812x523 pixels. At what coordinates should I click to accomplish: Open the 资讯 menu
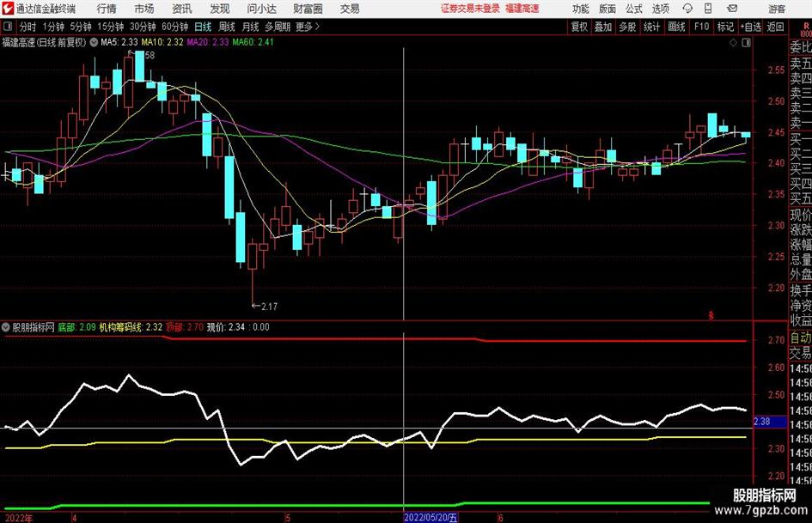coord(182,9)
